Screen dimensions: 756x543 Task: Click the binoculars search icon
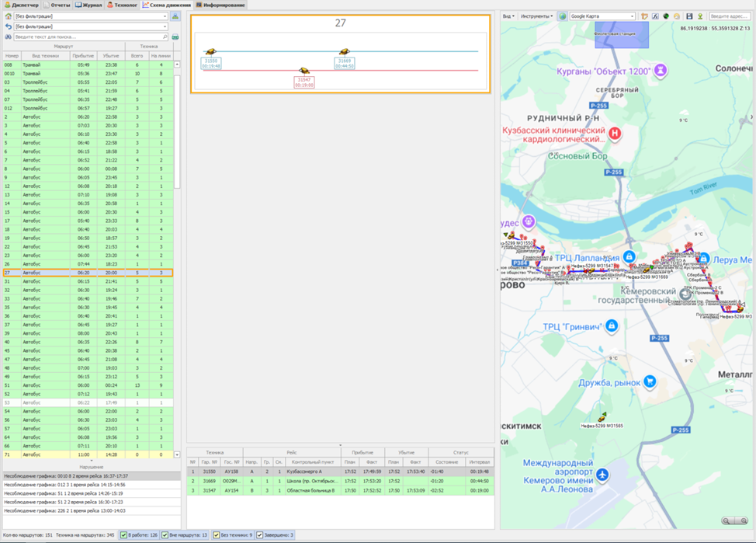point(8,37)
